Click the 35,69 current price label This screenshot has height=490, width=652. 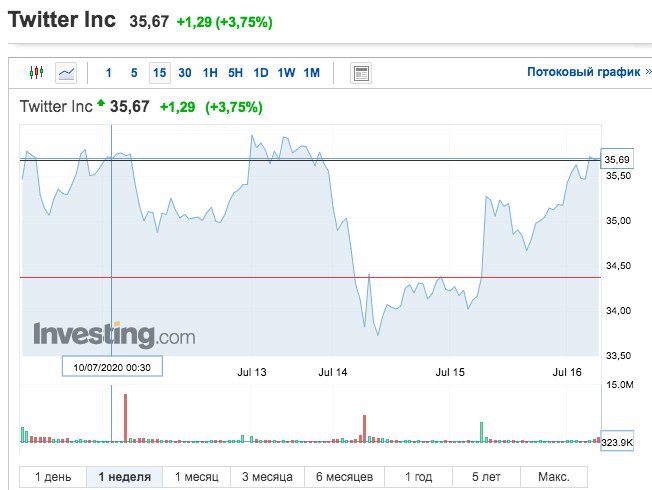pos(618,160)
